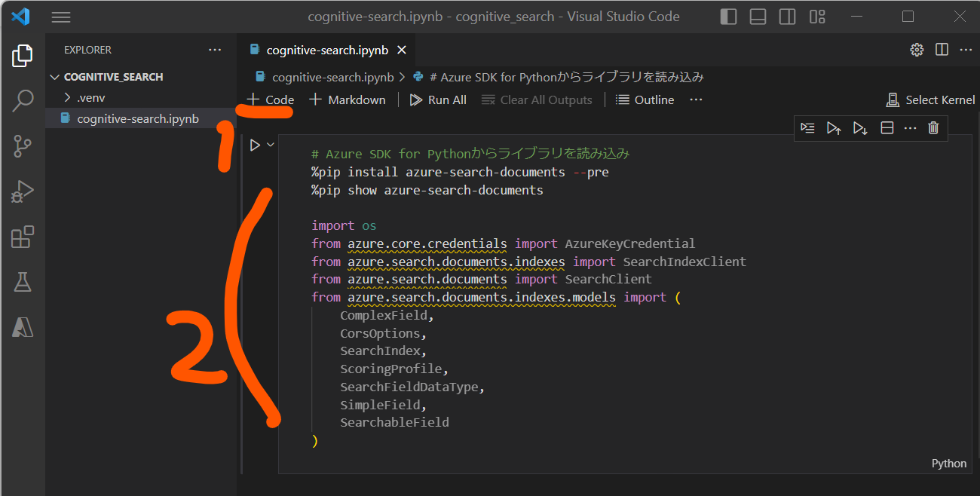Image resolution: width=980 pixels, height=496 pixels.
Task: Run All notebook cells
Action: [x=438, y=100]
